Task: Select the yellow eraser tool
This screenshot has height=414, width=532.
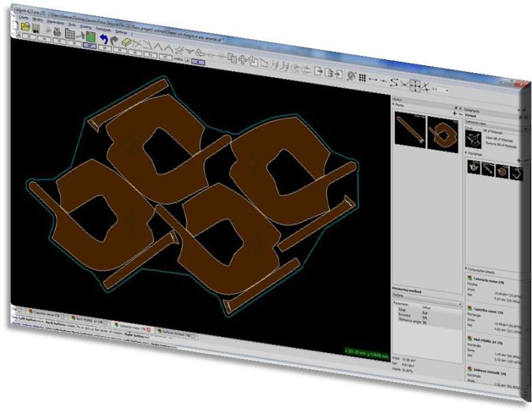Action: [x=126, y=43]
